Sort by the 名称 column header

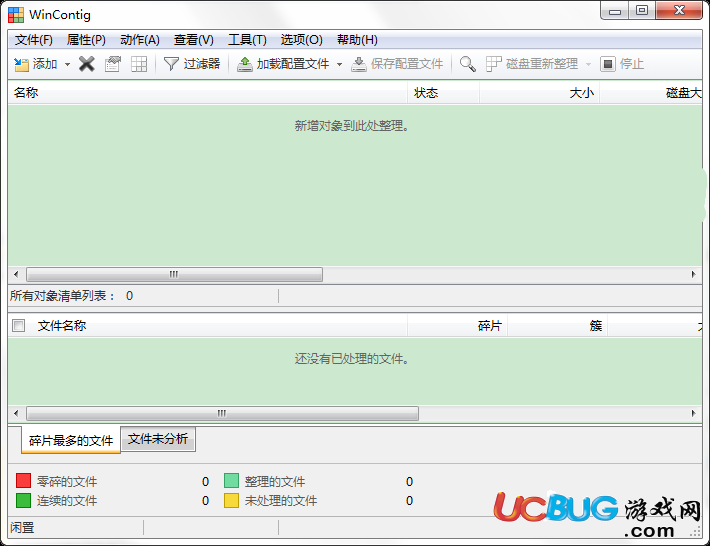click(x=208, y=93)
